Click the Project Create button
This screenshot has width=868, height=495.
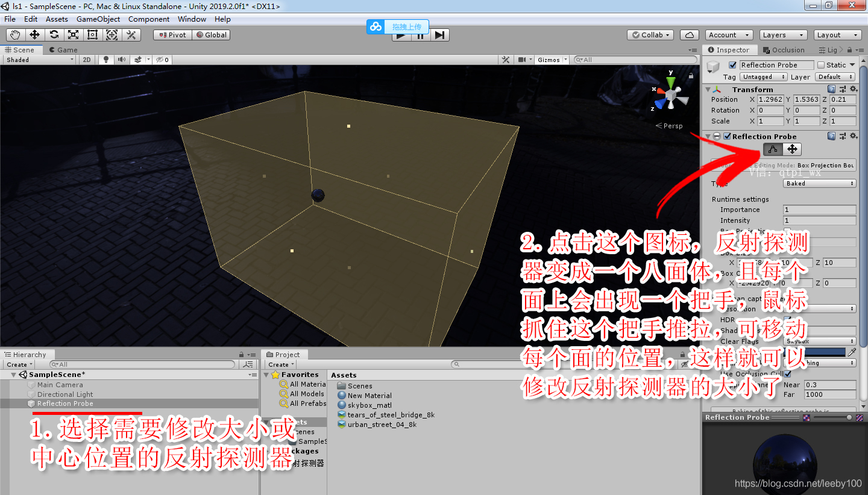click(281, 364)
